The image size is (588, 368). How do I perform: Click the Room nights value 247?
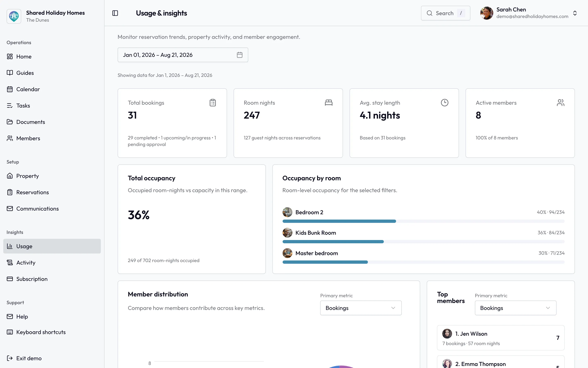click(252, 115)
